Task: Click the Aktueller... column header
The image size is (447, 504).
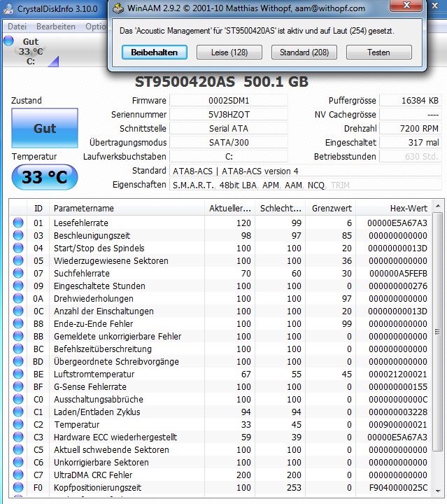Action: 230,209
